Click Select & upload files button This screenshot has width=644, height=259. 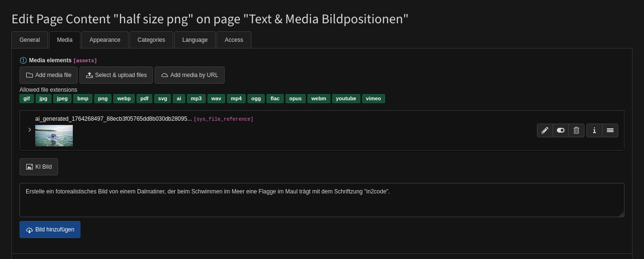click(116, 75)
